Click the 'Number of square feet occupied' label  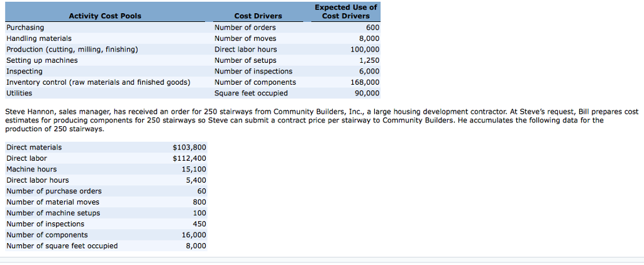coord(62,246)
